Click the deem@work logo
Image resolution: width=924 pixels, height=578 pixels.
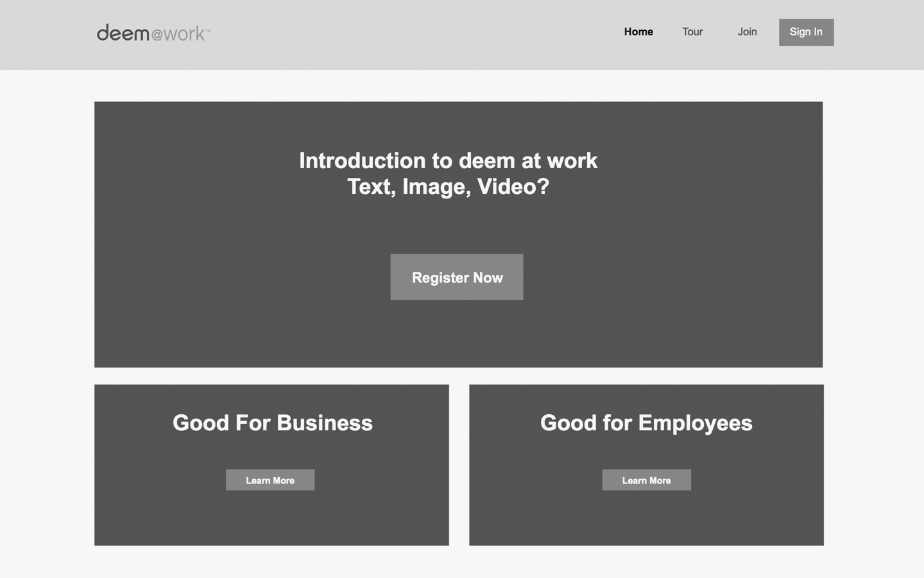pyautogui.click(x=153, y=33)
